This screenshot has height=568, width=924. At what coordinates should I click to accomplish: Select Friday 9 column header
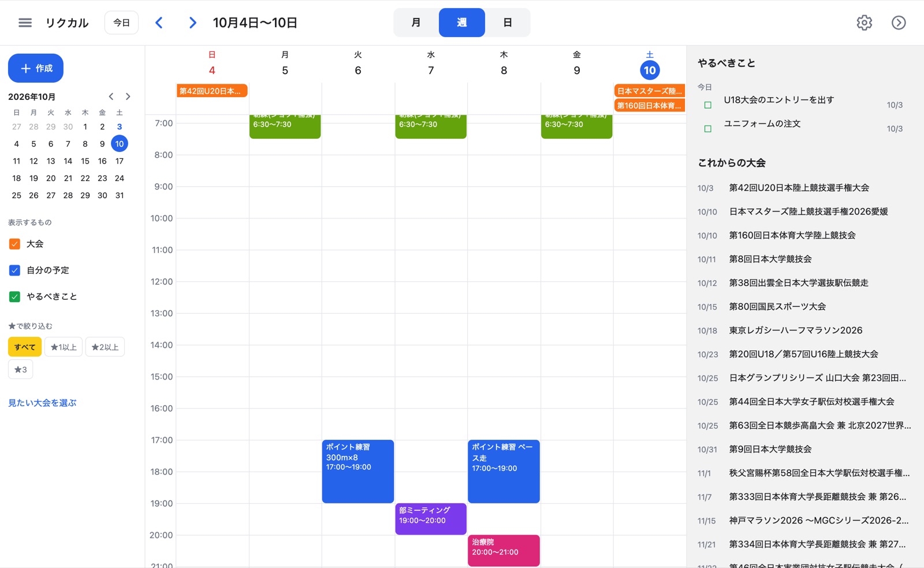(576, 63)
